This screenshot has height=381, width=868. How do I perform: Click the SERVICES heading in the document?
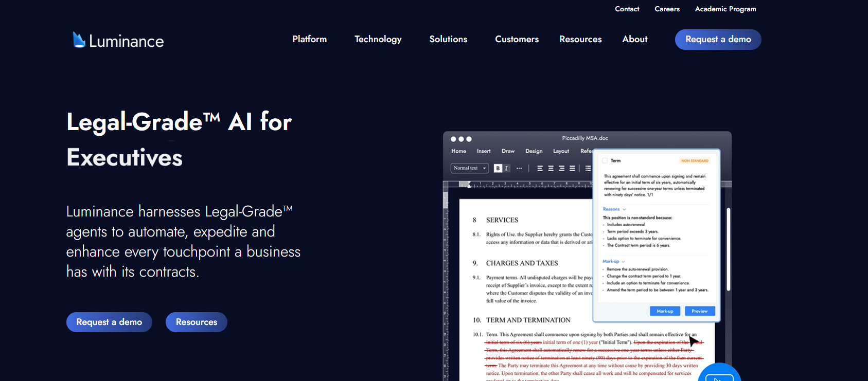click(x=502, y=220)
